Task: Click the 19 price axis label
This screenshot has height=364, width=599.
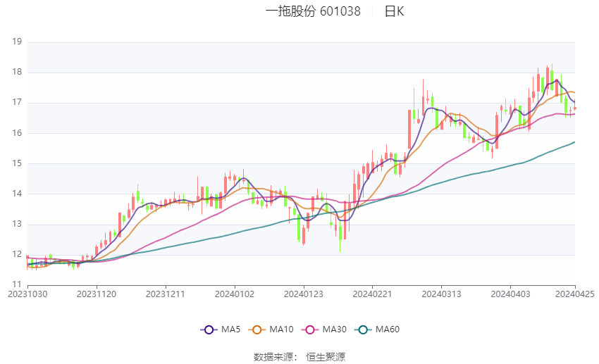Action: [x=17, y=42]
